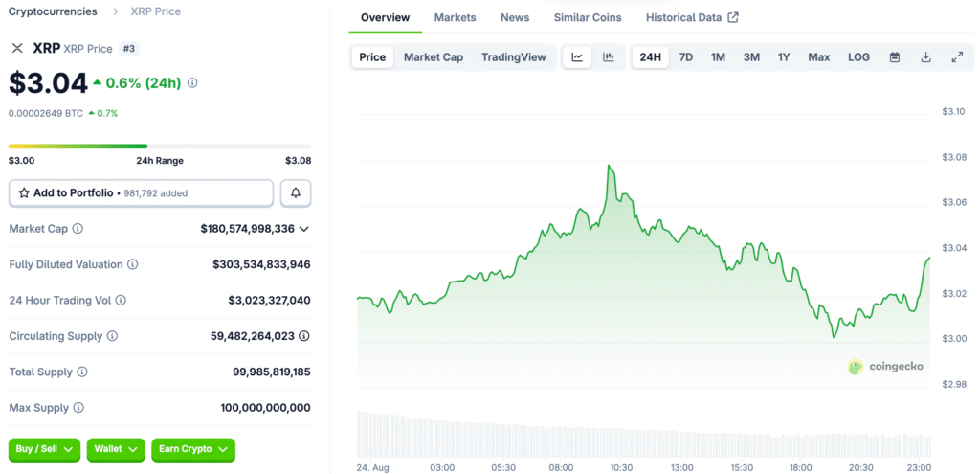This screenshot has width=980, height=474.
Task: Switch chart to TradingView mode
Action: click(514, 56)
